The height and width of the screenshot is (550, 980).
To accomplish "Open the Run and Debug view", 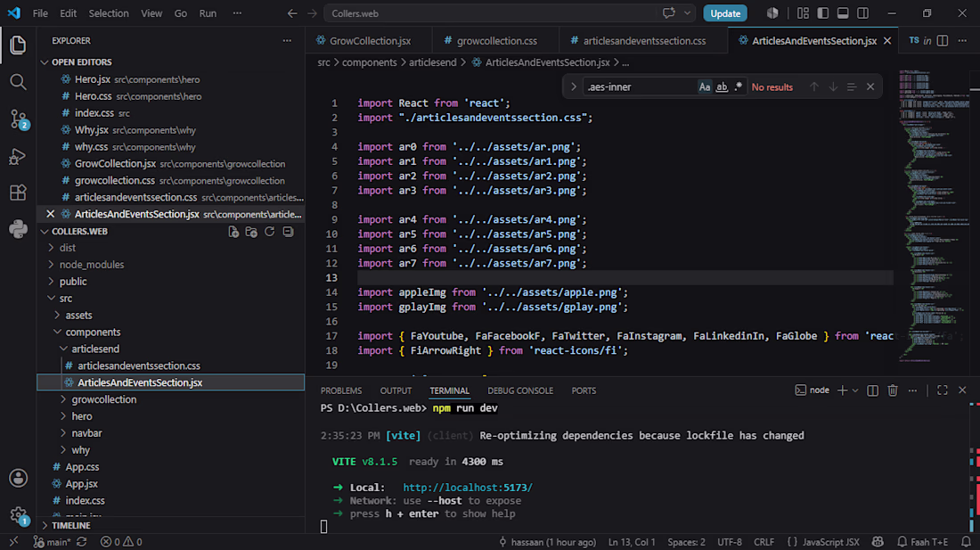I will pyautogui.click(x=18, y=156).
